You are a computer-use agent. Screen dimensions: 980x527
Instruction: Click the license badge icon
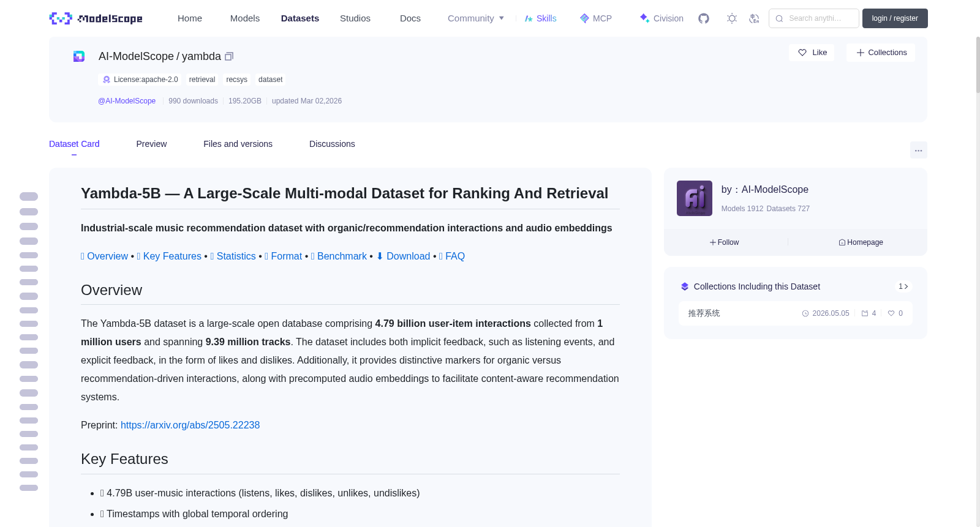tap(107, 80)
